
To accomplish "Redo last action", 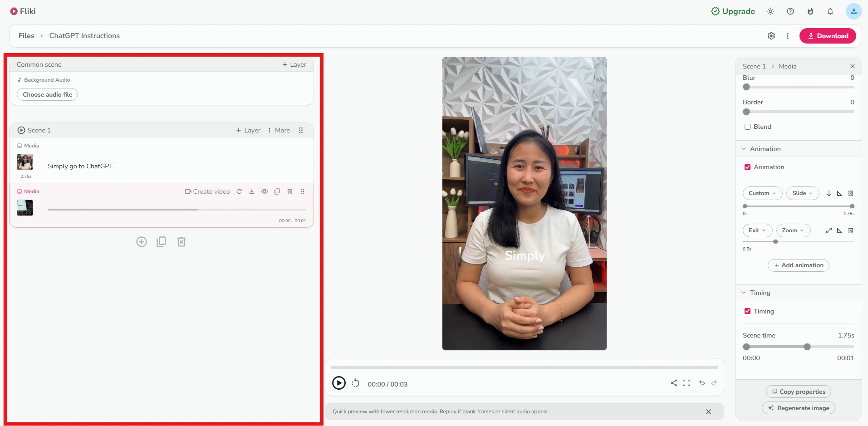I will 714,383.
